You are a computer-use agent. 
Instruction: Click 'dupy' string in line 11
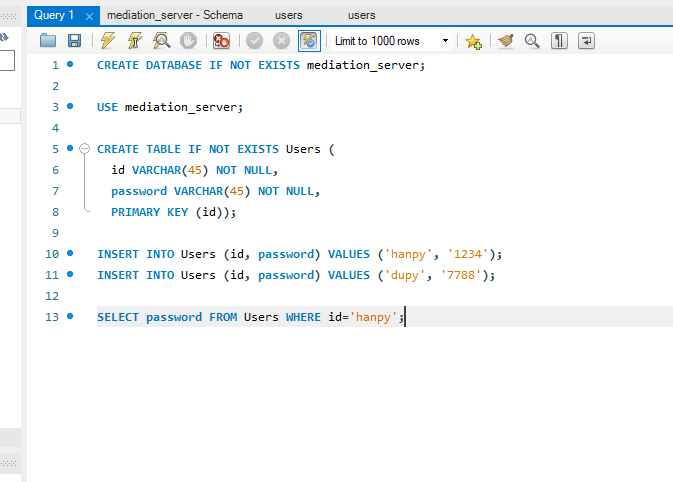coord(404,275)
